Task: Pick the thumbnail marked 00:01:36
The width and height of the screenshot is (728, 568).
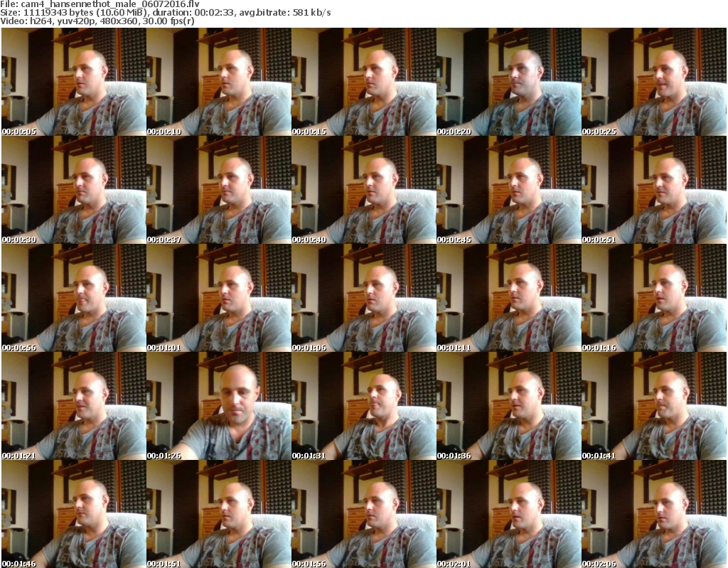Action: (x=508, y=406)
